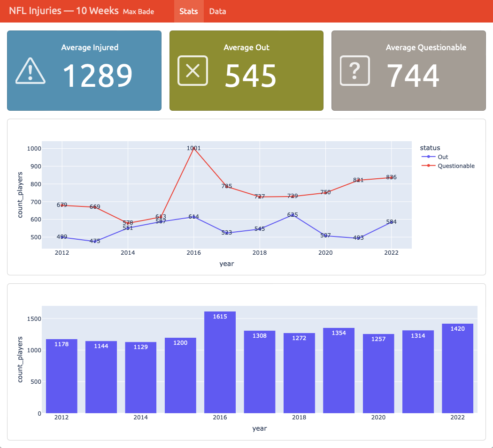Switch to the Data tab

point(217,11)
